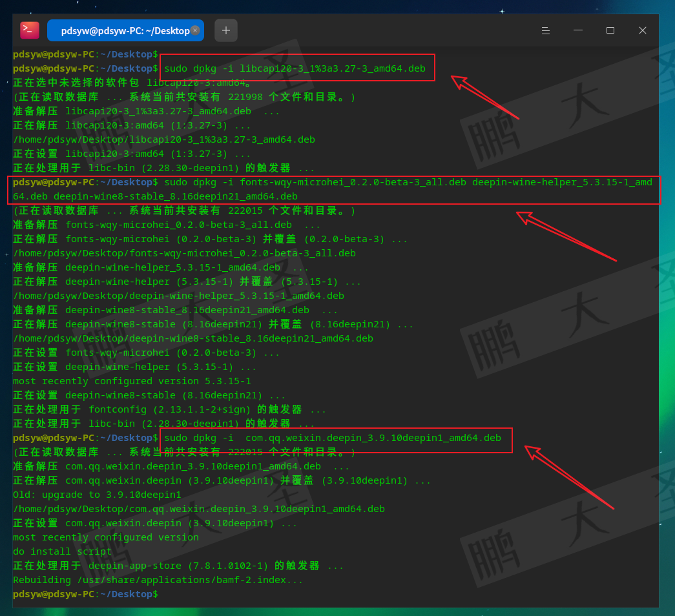675x616 pixels.
Task: Add a new terminal tab with plus button
Action: [x=226, y=30]
